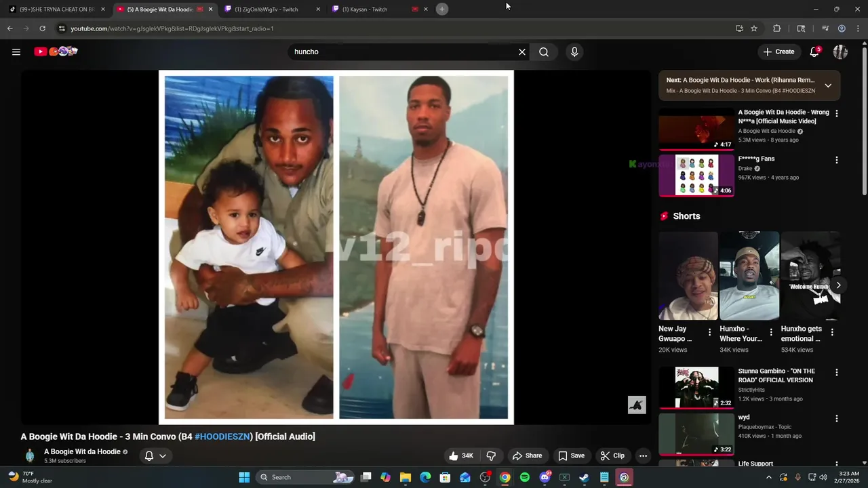This screenshot has width=868, height=488.
Task: Save the video to a playlist
Action: pyautogui.click(x=571, y=455)
